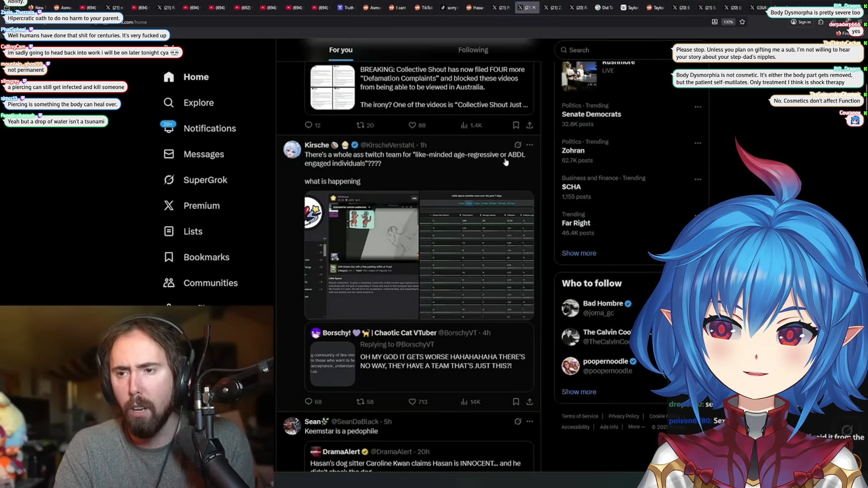Open the Privacy Policy footer link

(623, 416)
